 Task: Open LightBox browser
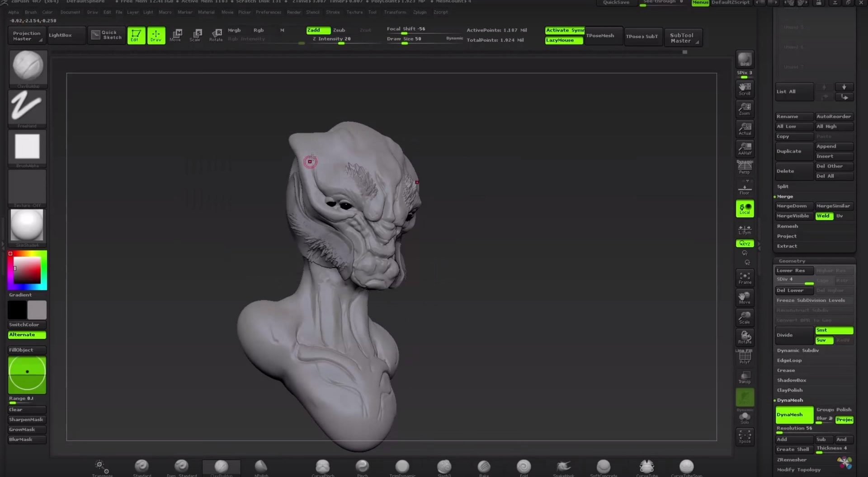[x=66, y=35]
